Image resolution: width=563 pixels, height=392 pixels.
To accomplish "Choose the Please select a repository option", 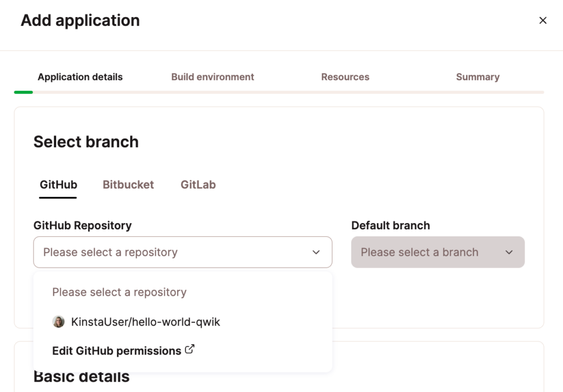I will coord(119,292).
